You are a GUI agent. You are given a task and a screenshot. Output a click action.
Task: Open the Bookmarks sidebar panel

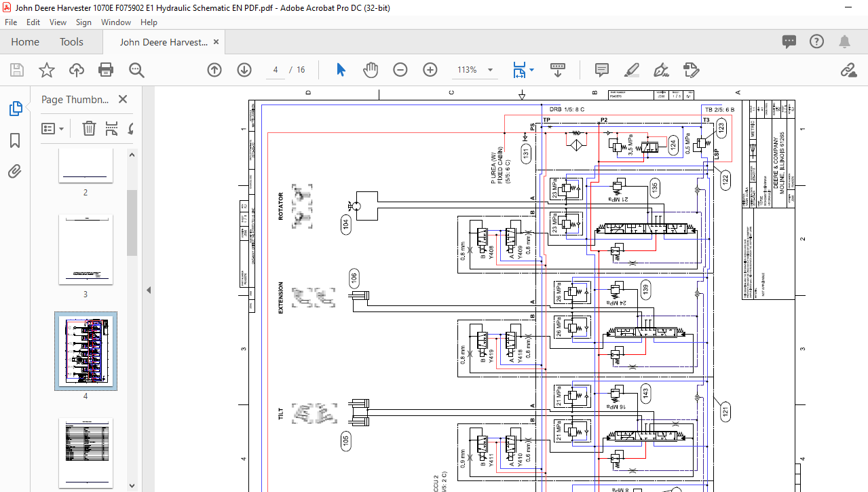[15, 140]
